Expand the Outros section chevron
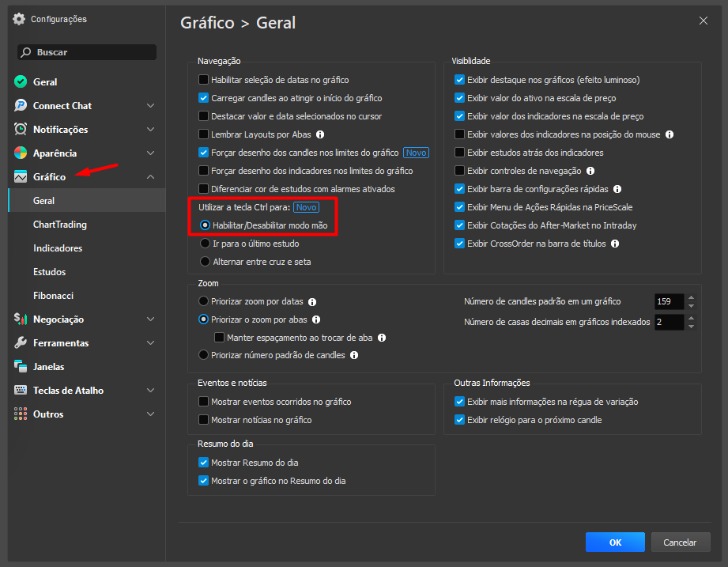728x567 pixels. pyautogui.click(x=151, y=414)
